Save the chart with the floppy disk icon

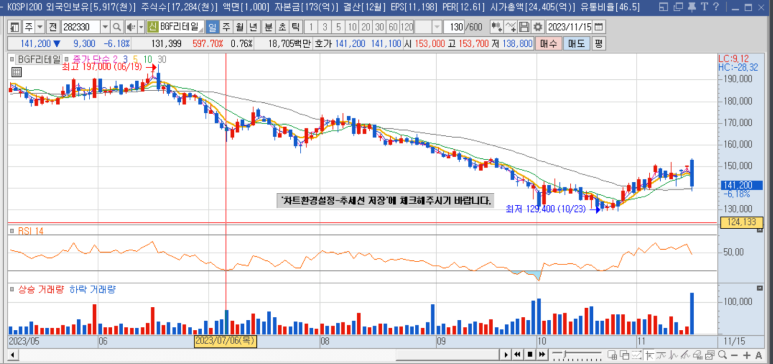[524, 27]
